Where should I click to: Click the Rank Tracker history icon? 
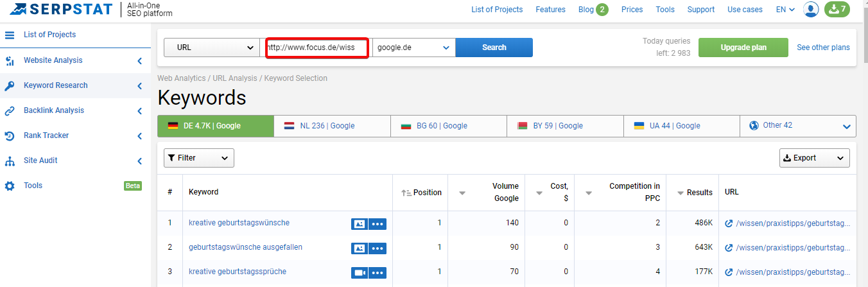coord(10,135)
